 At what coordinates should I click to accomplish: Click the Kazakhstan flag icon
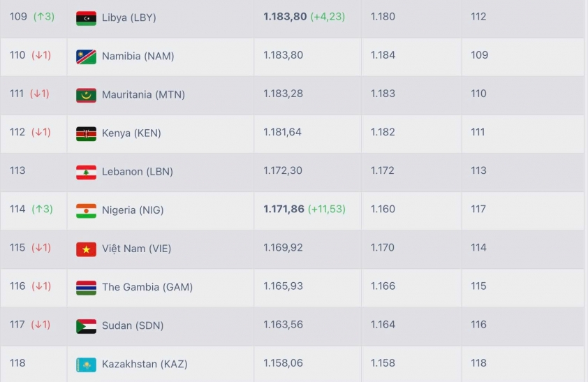pos(86,364)
